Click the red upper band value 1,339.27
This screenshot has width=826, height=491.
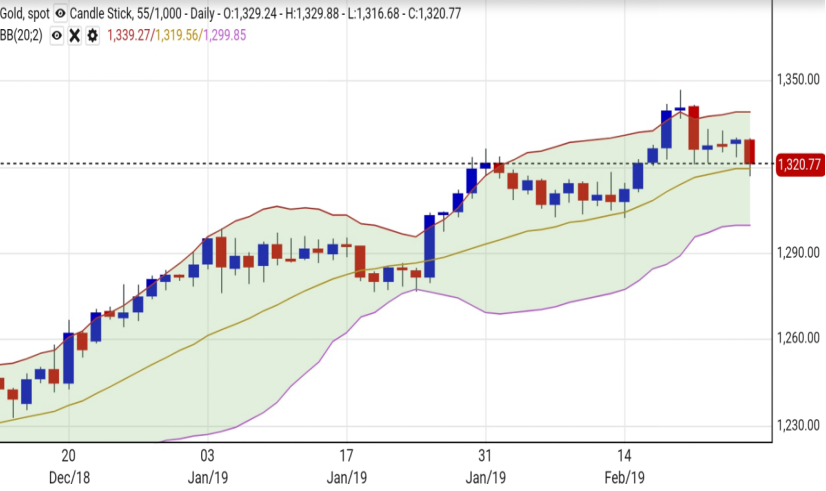tap(128, 35)
